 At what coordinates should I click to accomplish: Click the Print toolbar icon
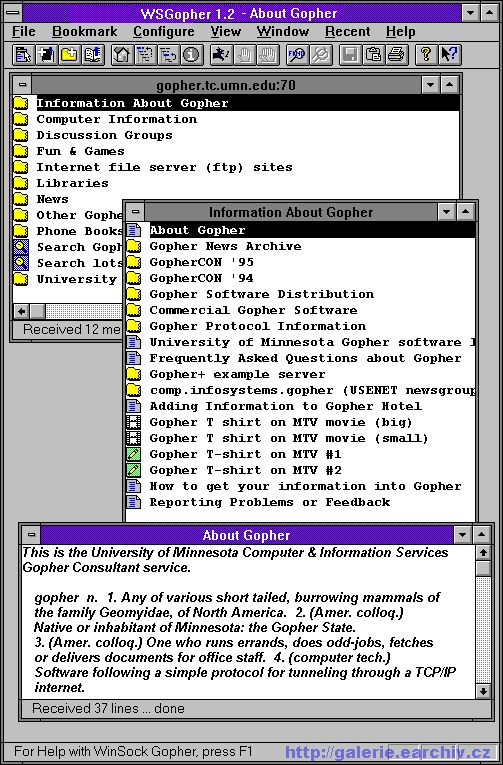[x=397, y=55]
